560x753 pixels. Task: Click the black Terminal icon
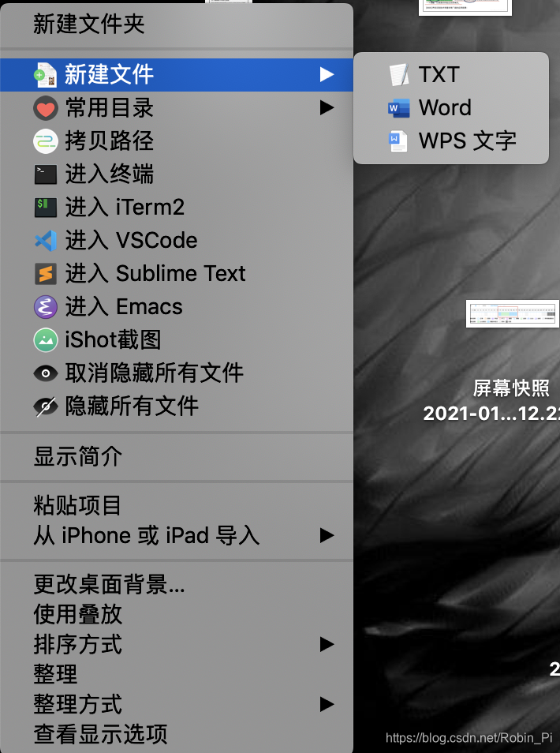[46, 174]
